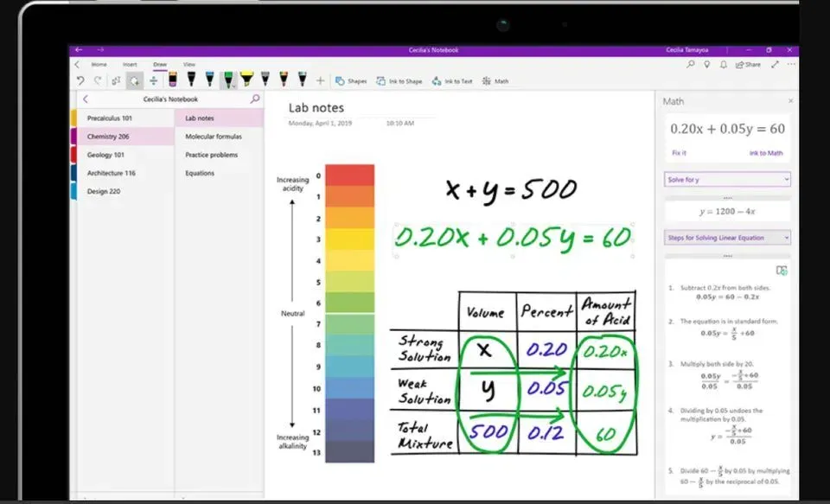Toggle full screen mode with the expand arrows
Viewport: 830px width, 504px height.
(775, 64)
